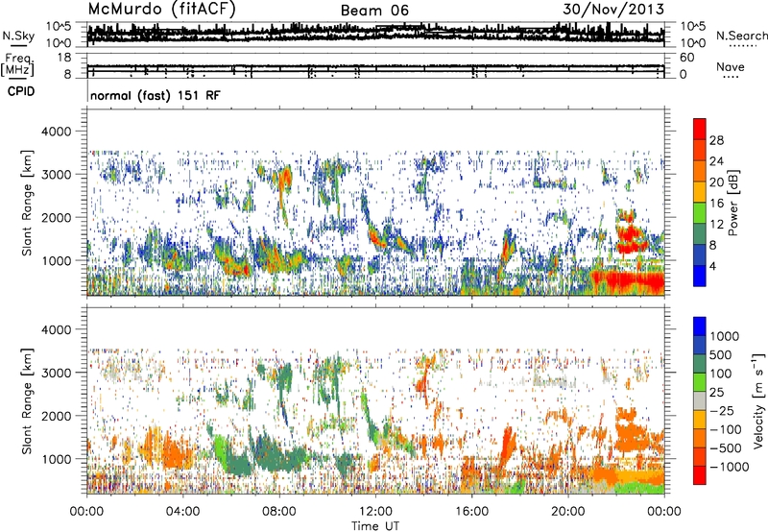Click the 20:00 time tick label
Viewport: 768px width, 532px height.
pyautogui.click(x=567, y=512)
